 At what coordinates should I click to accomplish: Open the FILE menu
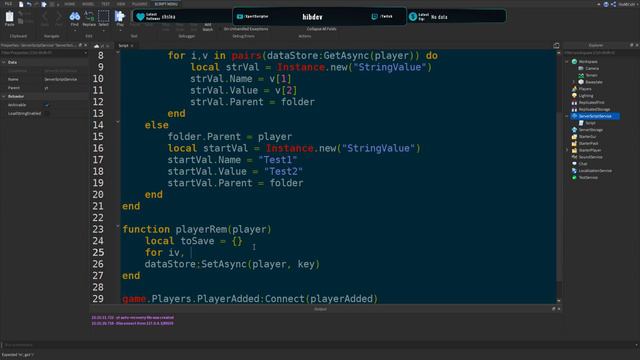[8, 4]
